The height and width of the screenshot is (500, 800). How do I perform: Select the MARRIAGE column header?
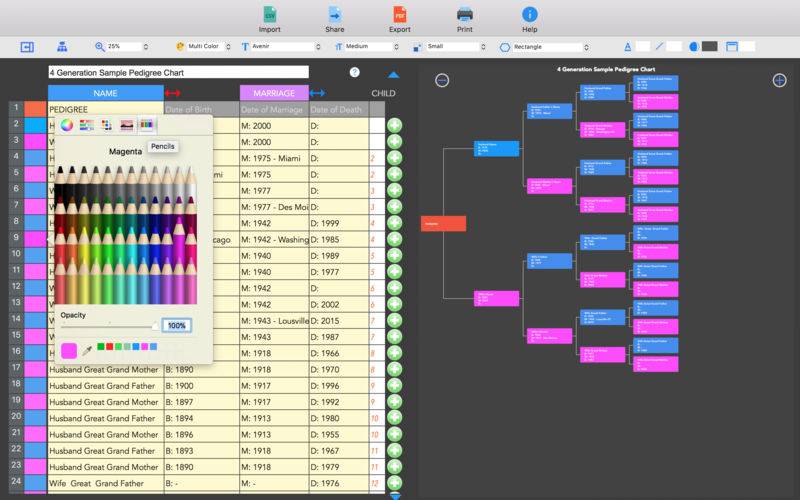(274, 93)
